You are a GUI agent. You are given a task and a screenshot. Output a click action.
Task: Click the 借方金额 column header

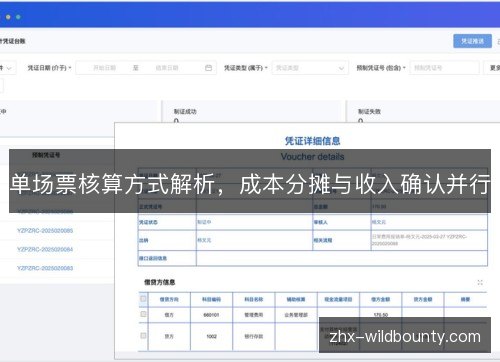coord(381,299)
